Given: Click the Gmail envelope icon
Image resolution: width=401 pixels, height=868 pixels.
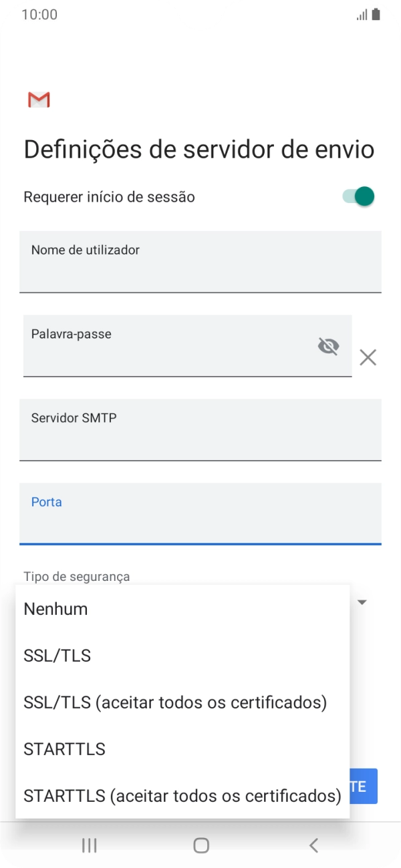Looking at the screenshot, I should coord(38,99).
